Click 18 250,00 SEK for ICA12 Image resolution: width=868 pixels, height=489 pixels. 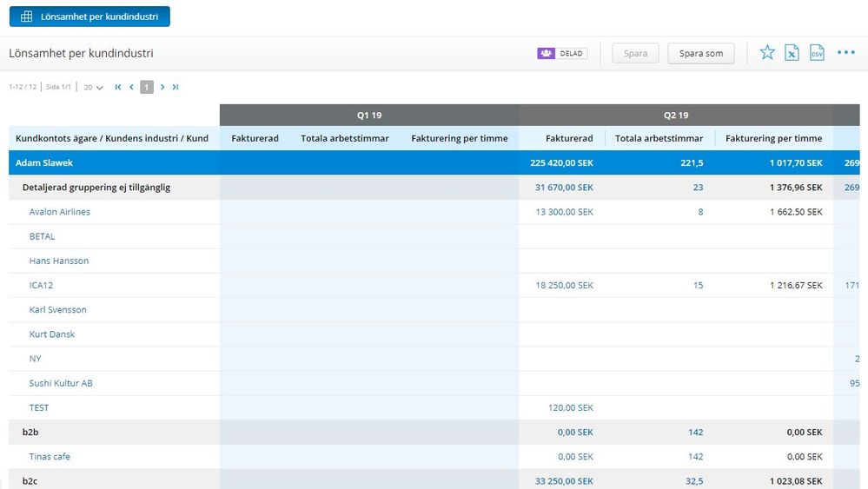(x=564, y=286)
